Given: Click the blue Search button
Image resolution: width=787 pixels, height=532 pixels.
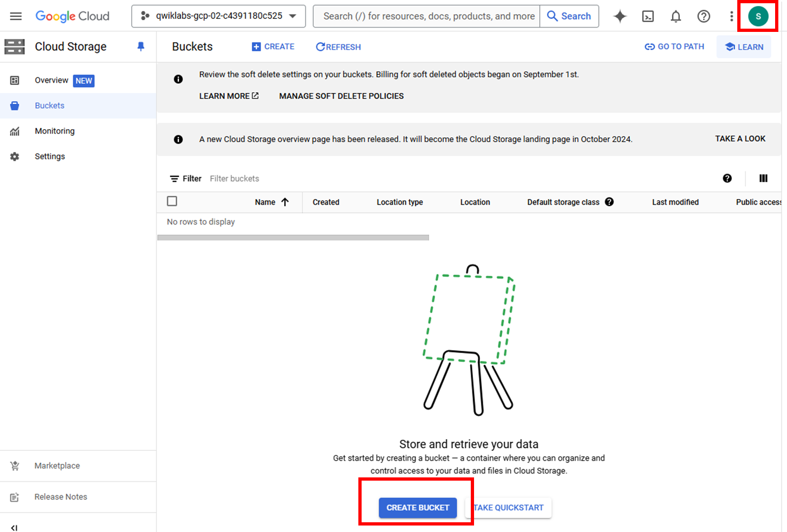Looking at the screenshot, I should coord(569,16).
